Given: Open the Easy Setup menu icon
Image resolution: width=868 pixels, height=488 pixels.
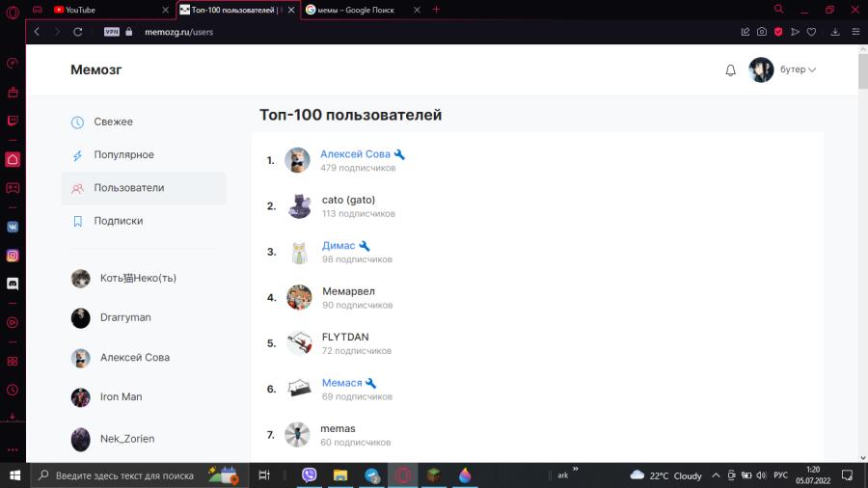Looking at the screenshot, I should click(855, 32).
